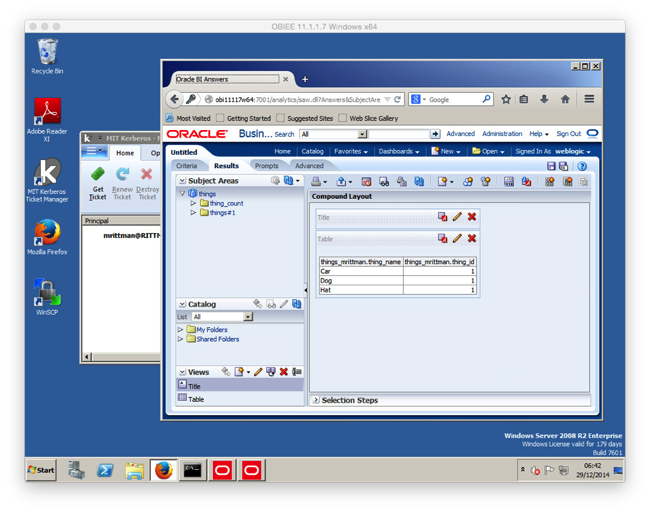
Task: Click Destroy Ticket in MIT Kerberos window
Action: pyautogui.click(x=147, y=184)
